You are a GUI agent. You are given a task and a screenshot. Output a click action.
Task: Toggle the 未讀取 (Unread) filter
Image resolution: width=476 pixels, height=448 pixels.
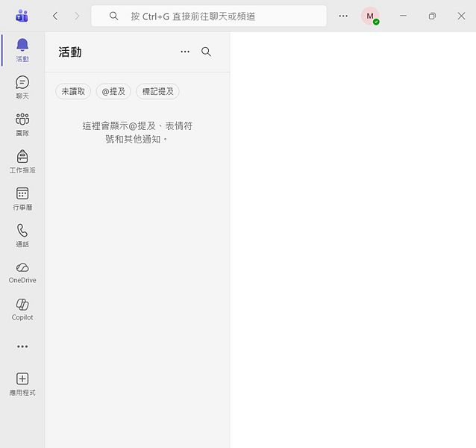73,91
